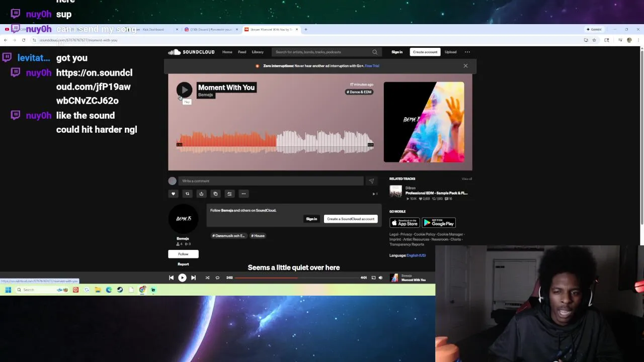Viewport: 644px width, 362px height.
Task: Play the Moment With You track in the hero player
Action: [x=184, y=90]
